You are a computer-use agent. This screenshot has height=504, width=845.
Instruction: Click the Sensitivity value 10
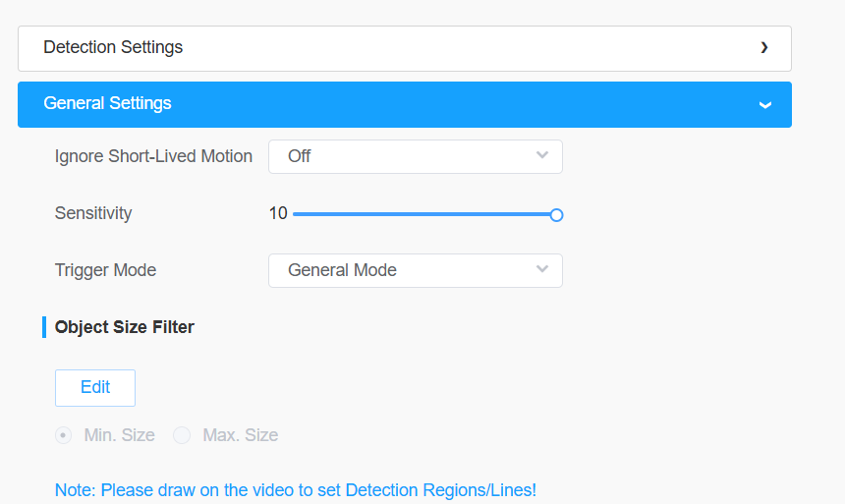278,213
